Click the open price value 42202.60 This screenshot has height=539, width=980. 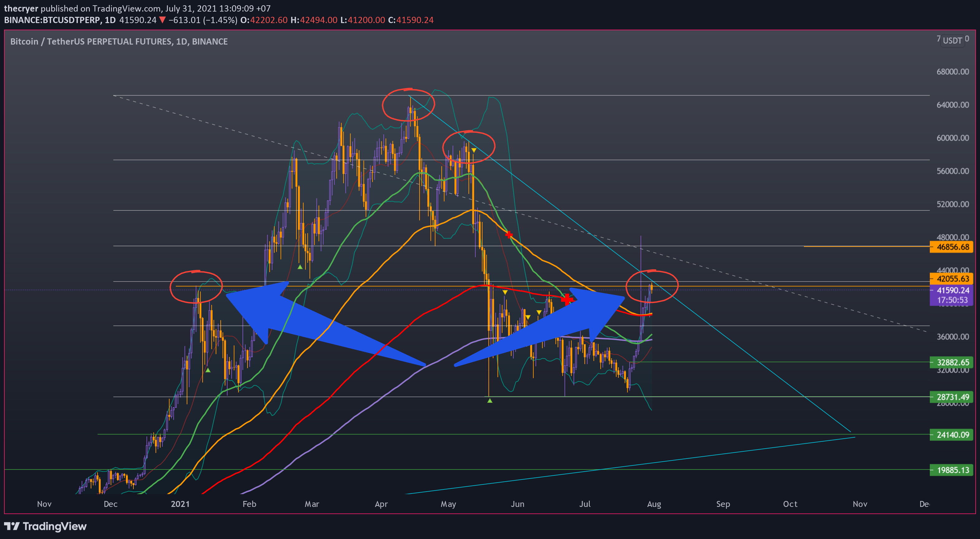point(269,20)
